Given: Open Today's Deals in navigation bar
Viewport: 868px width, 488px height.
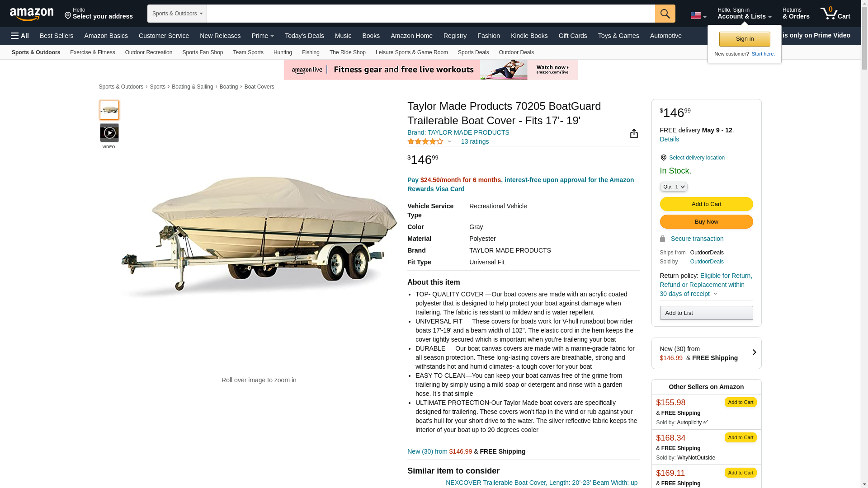Looking at the screenshot, I should point(304,36).
